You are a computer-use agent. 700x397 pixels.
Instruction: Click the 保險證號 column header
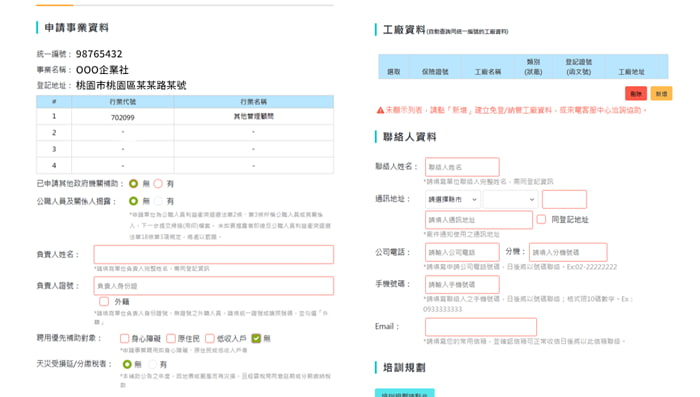click(435, 71)
